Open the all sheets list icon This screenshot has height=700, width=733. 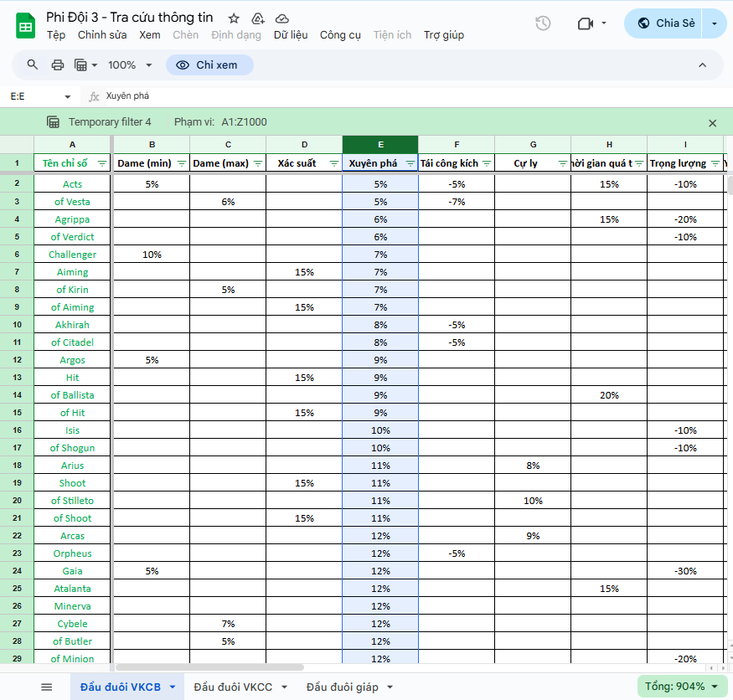click(x=47, y=687)
